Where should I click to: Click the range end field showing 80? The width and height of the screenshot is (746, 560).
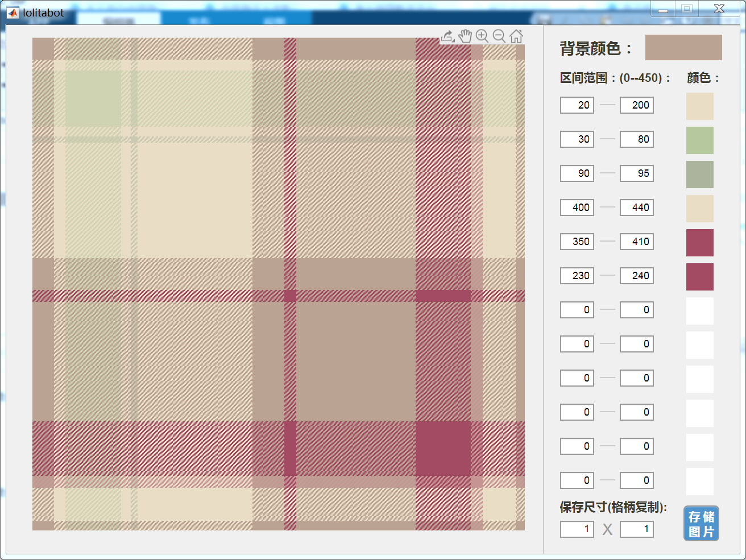pyautogui.click(x=637, y=139)
